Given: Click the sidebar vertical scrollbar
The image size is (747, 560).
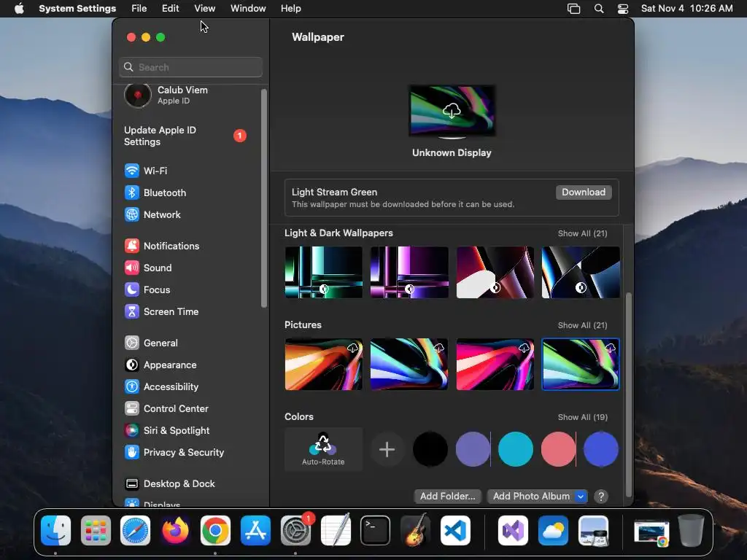Looking at the screenshot, I should (264, 198).
